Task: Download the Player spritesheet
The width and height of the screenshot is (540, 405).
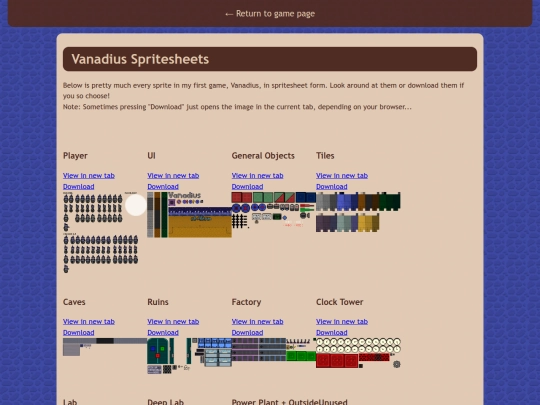Action: tap(79, 187)
